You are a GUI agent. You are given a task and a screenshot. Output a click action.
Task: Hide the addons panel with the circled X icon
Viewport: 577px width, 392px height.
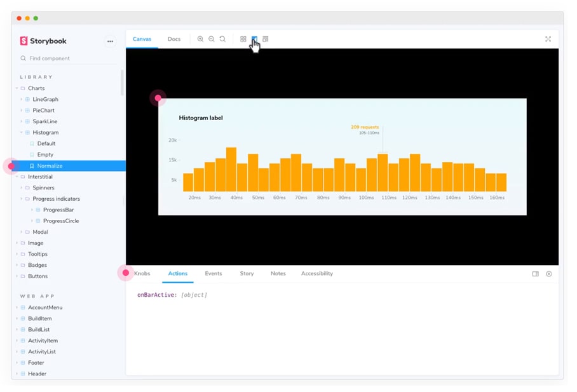pyautogui.click(x=548, y=274)
